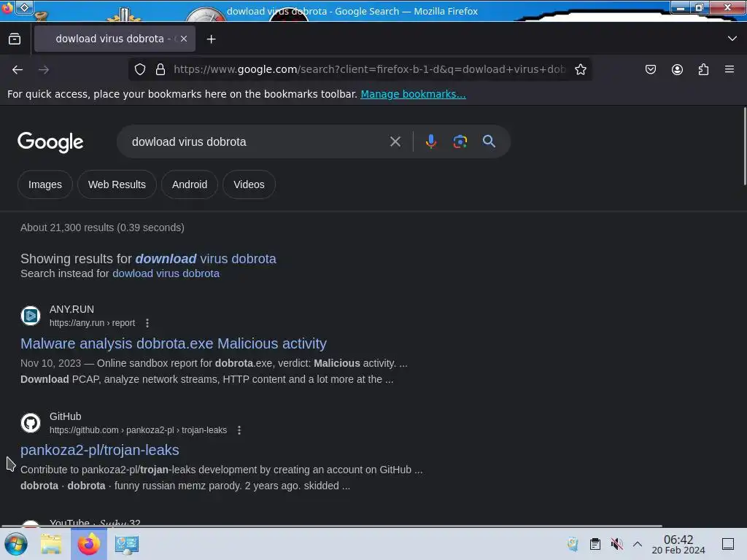Screen dimensions: 747x560
Task: Clear the search query with X
Action: coord(395,141)
